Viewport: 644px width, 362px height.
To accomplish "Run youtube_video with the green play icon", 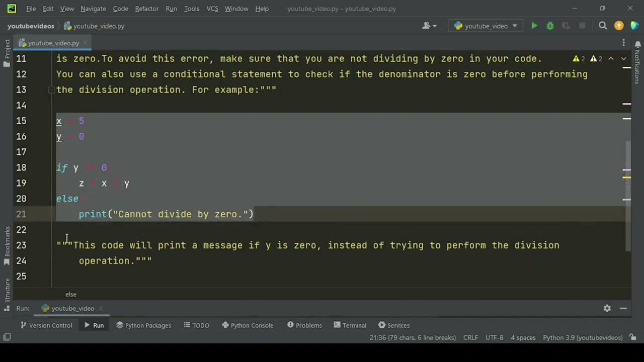I will pos(534,26).
